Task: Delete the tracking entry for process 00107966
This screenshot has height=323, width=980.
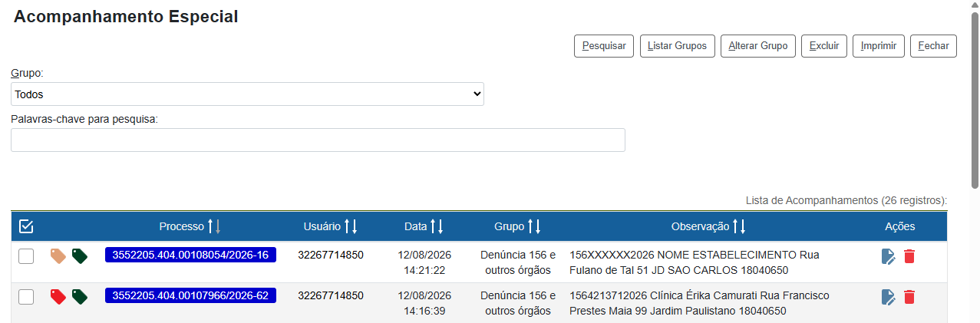Action: (x=909, y=297)
